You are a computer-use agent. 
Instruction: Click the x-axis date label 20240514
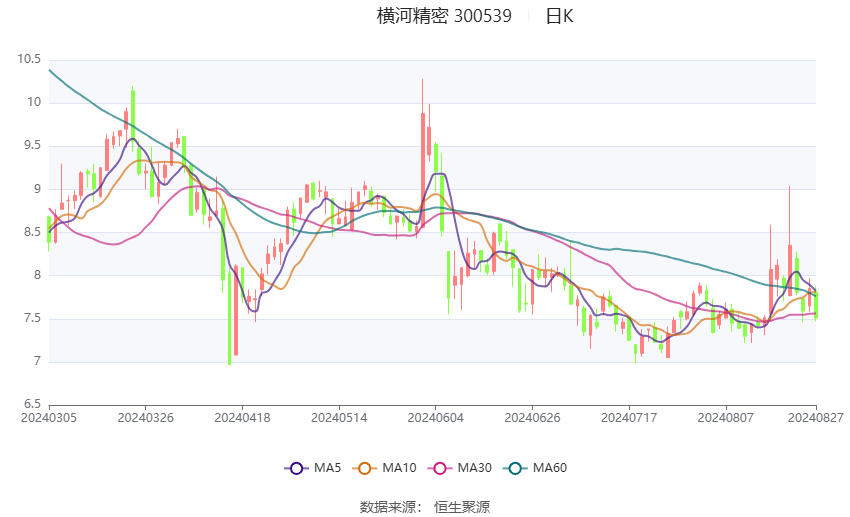click(x=339, y=418)
